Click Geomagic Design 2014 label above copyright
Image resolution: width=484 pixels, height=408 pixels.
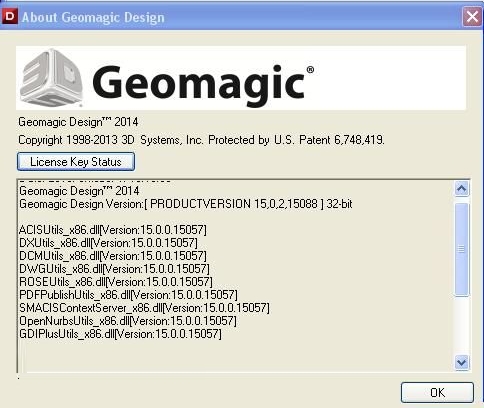(x=78, y=122)
